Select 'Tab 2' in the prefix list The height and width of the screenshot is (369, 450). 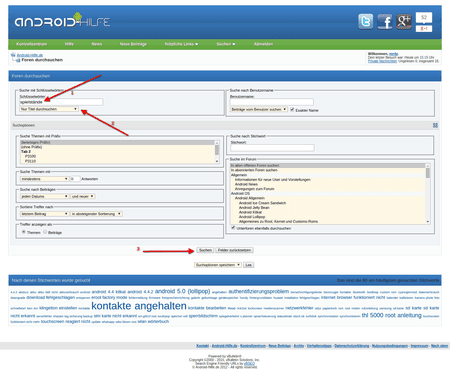(26, 152)
